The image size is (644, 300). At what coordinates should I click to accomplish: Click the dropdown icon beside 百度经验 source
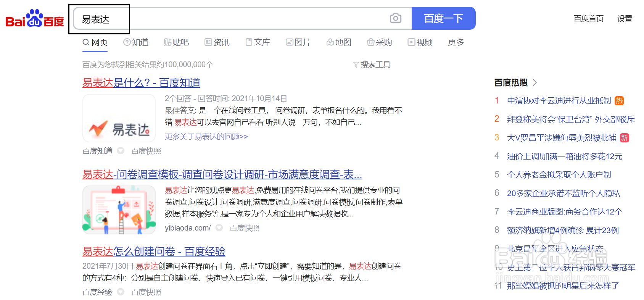click(121, 292)
